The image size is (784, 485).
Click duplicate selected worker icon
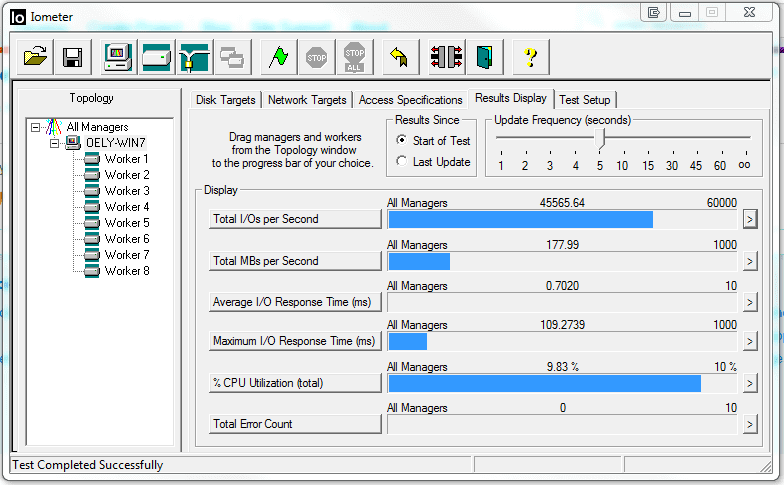232,57
